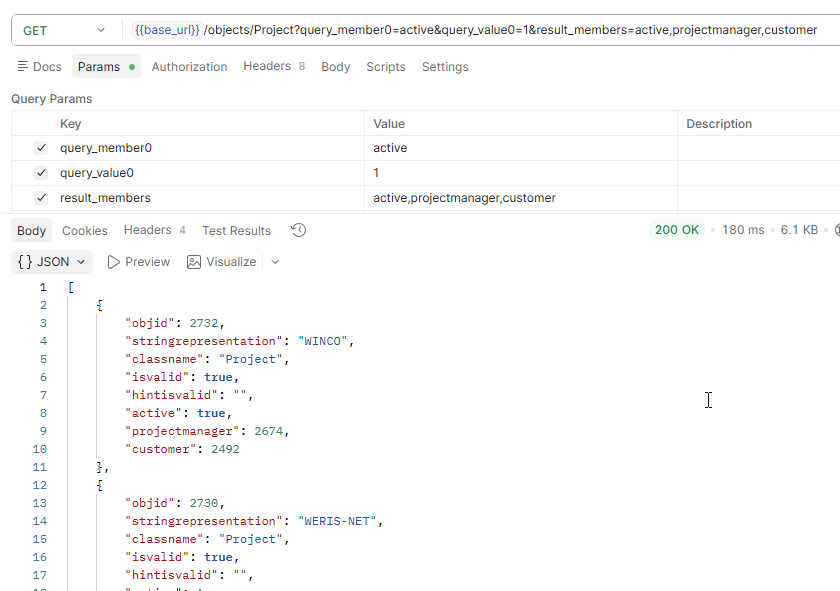This screenshot has height=591, width=840.
Task: Edit the 'active' value cell
Action: [521, 148]
